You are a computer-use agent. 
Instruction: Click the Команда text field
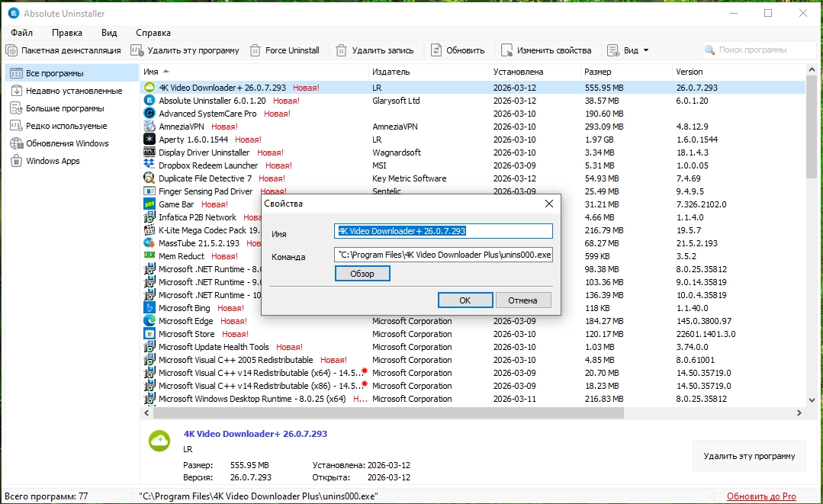443,255
